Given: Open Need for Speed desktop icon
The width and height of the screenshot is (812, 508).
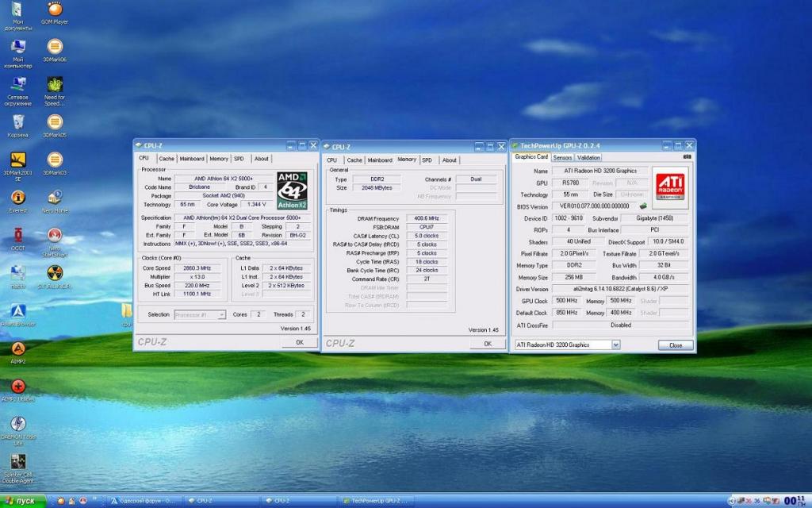Looking at the screenshot, I should click(x=55, y=91).
